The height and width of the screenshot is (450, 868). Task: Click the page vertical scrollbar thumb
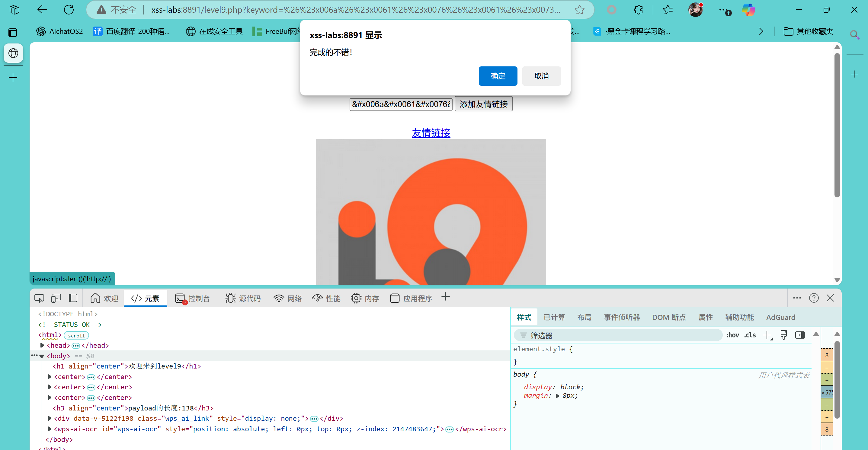[x=837, y=125]
